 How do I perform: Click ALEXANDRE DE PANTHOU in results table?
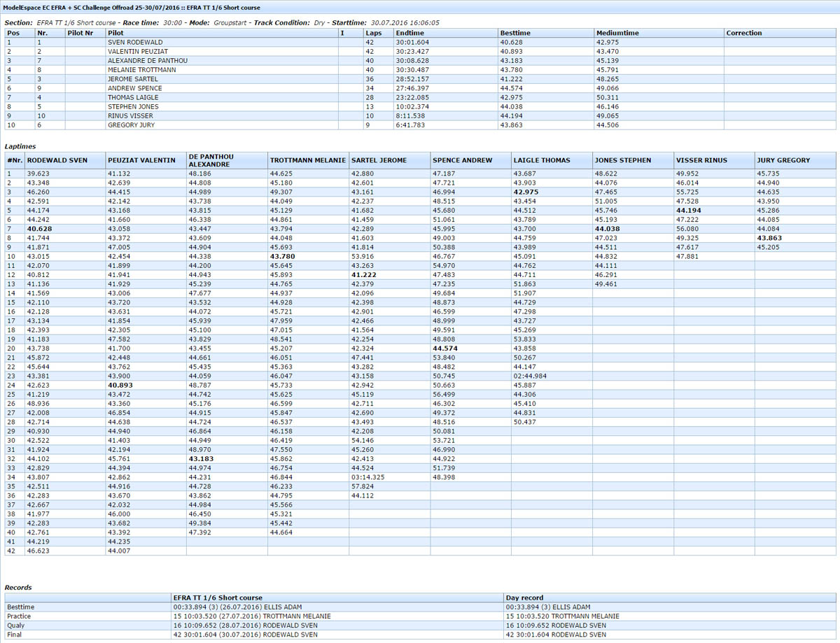point(147,61)
